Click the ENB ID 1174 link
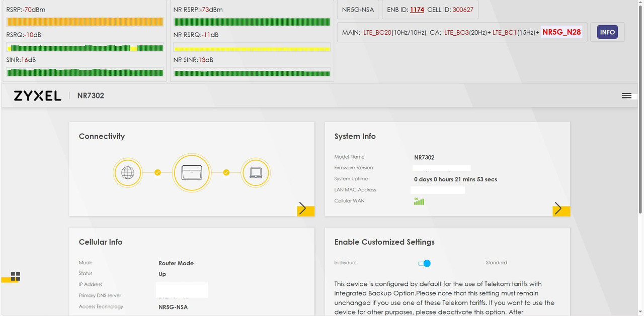The width and height of the screenshot is (644, 316). point(417,10)
